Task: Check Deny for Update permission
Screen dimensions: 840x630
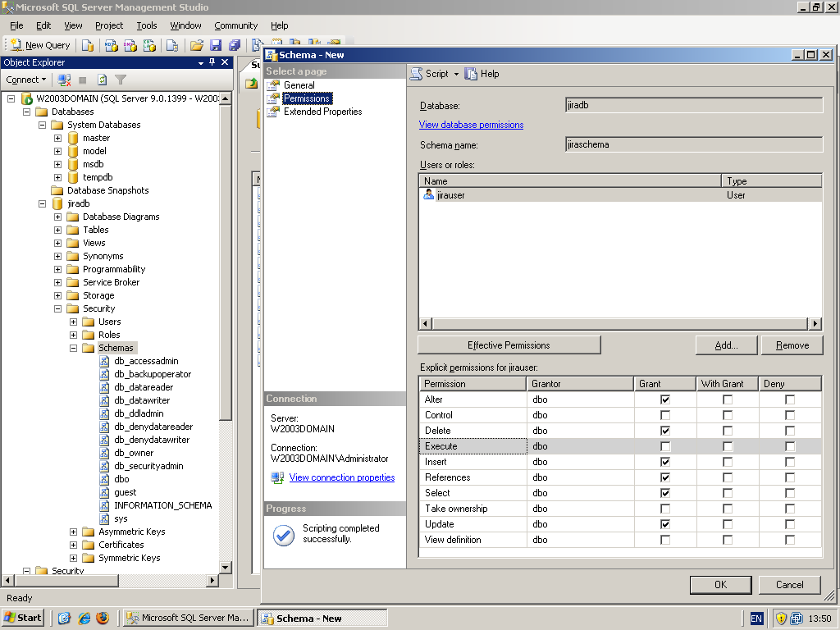Action: pyautogui.click(x=790, y=524)
